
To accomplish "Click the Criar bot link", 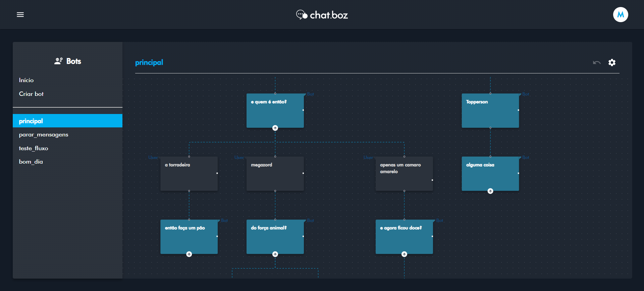I will (31, 94).
